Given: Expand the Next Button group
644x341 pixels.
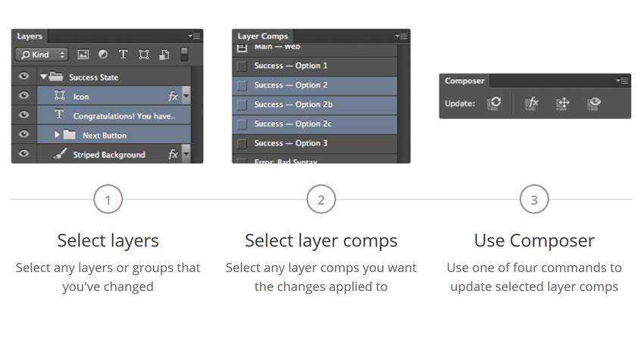Looking at the screenshot, I should [x=58, y=135].
